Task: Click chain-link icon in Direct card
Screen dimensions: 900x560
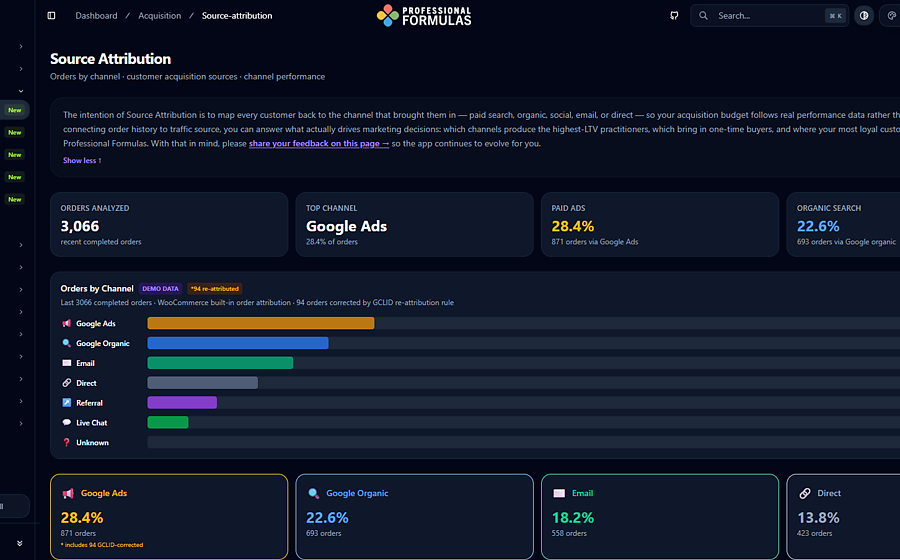Action: pos(805,493)
